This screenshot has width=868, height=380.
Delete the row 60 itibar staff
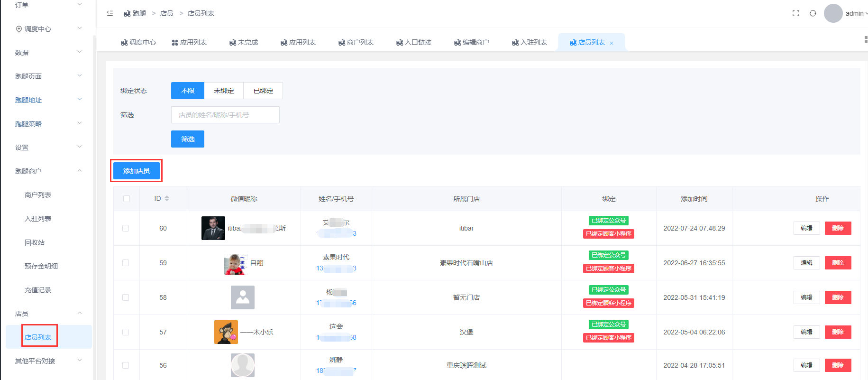tap(838, 228)
